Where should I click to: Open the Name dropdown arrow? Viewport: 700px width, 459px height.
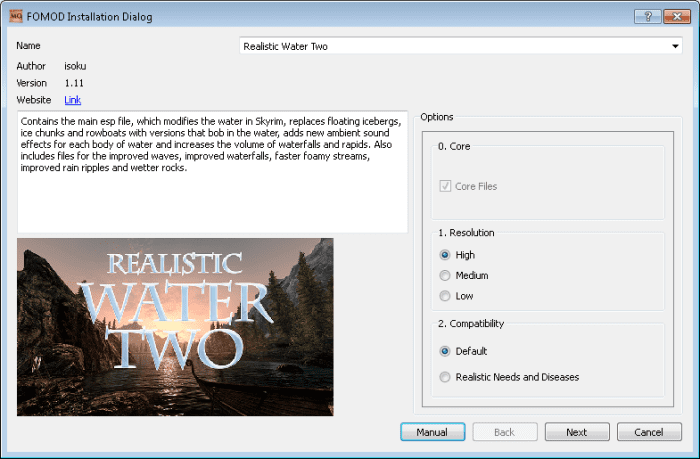tap(675, 46)
